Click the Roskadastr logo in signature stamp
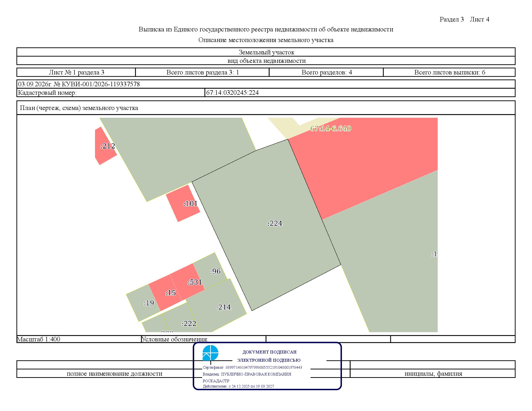 (x=210, y=353)
